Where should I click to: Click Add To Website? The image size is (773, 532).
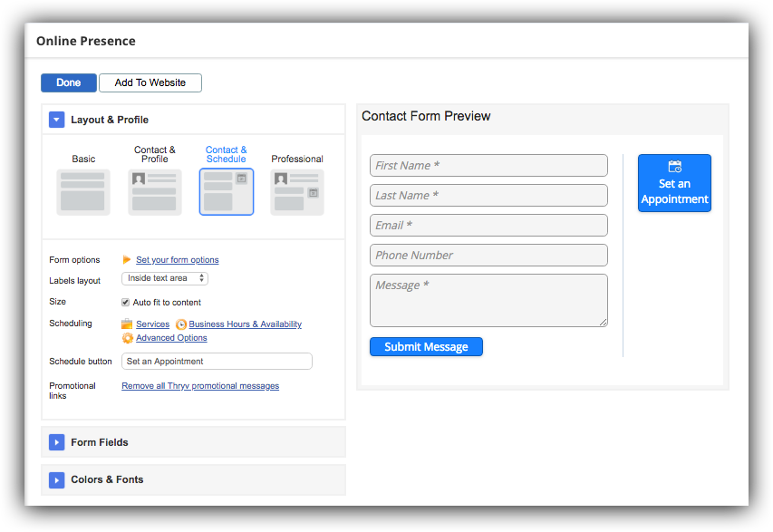150,82
